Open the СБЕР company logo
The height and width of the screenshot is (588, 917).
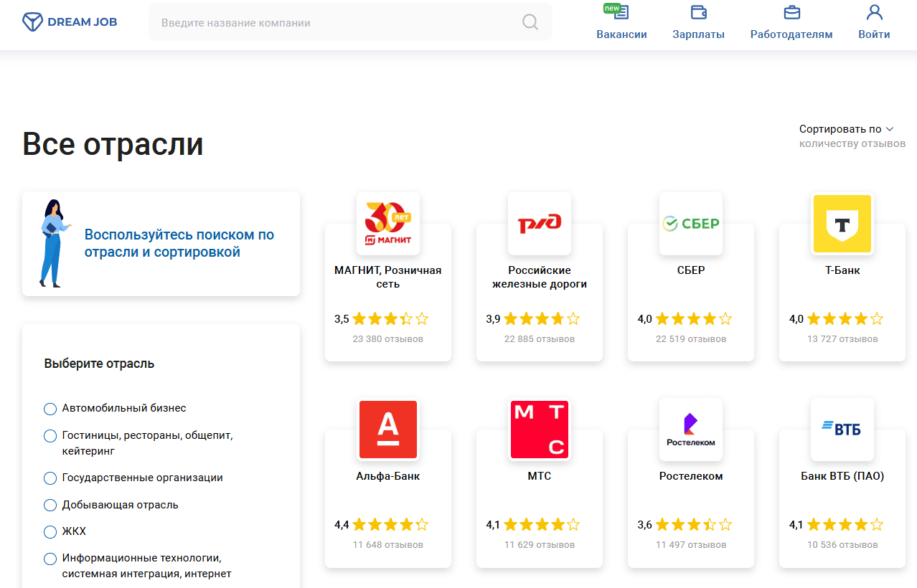[x=691, y=224]
